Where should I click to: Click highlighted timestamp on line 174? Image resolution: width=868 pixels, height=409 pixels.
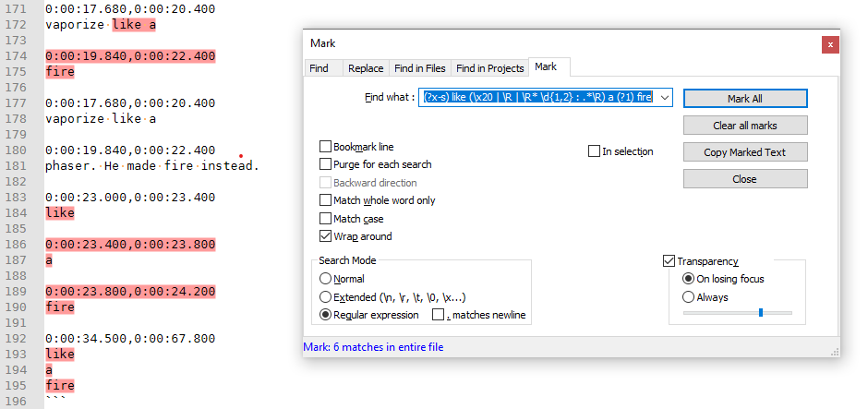click(x=130, y=56)
